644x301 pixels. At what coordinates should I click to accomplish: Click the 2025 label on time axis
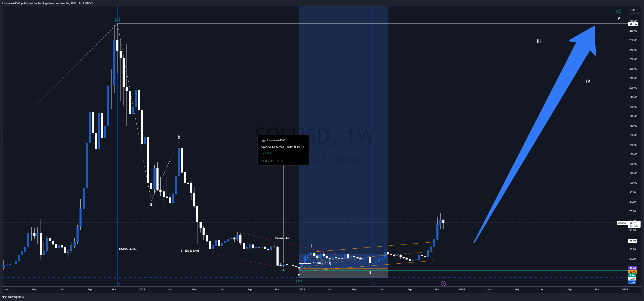[625, 290]
